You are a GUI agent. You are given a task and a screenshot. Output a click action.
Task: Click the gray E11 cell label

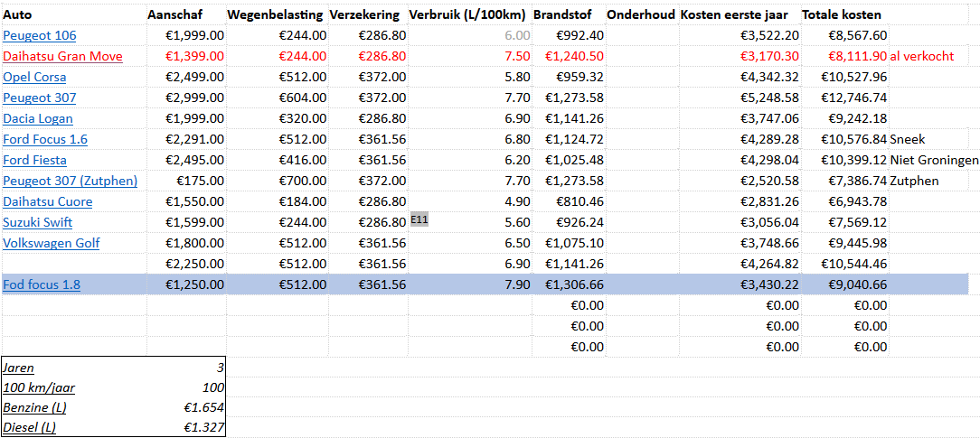[419, 219]
